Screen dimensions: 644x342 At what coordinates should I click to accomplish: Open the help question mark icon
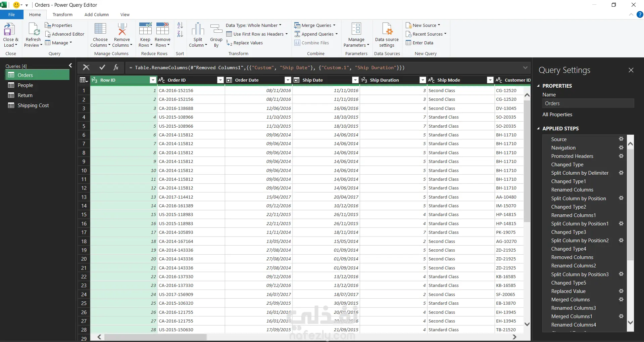(x=640, y=14)
